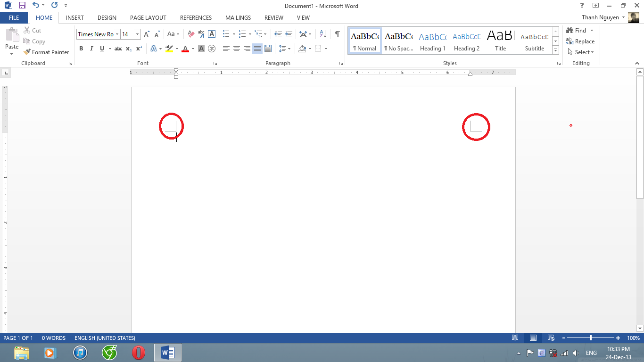Expand the numbering list dropdown

point(250,34)
